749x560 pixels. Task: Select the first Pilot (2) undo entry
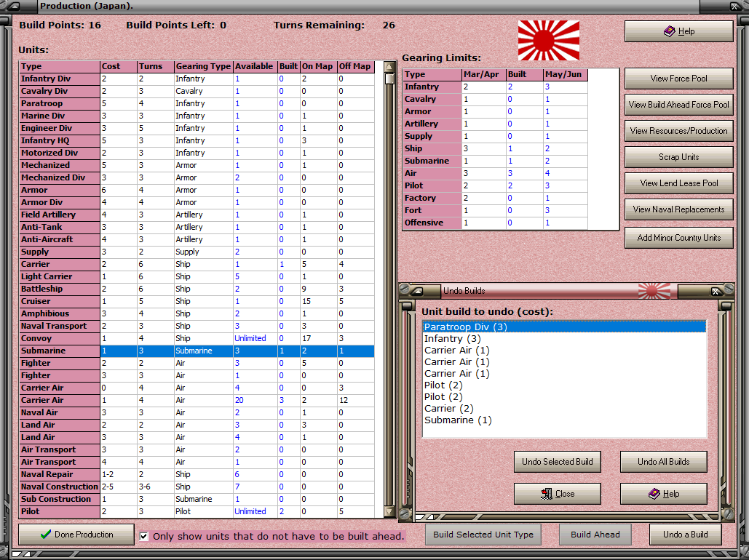click(564, 385)
